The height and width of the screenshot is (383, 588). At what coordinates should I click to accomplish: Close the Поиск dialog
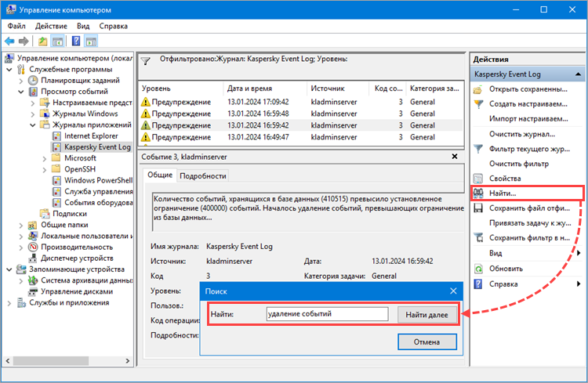tap(453, 291)
